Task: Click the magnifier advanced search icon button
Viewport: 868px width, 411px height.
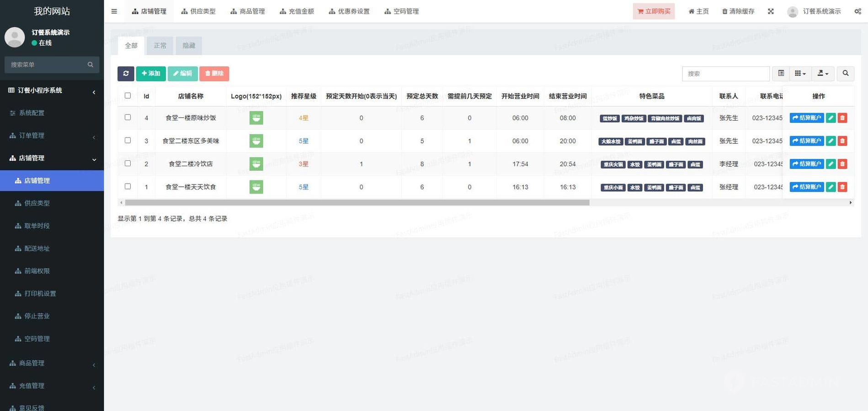Action: coord(845,74)
